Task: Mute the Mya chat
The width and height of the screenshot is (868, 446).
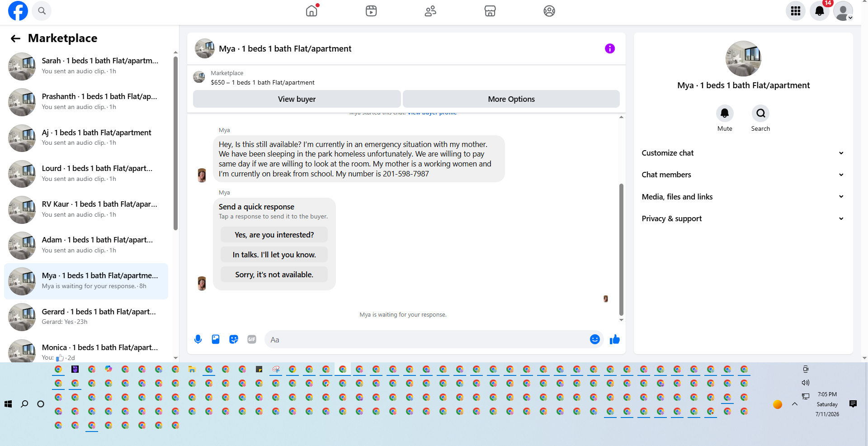Action: (x=725, y=114)
